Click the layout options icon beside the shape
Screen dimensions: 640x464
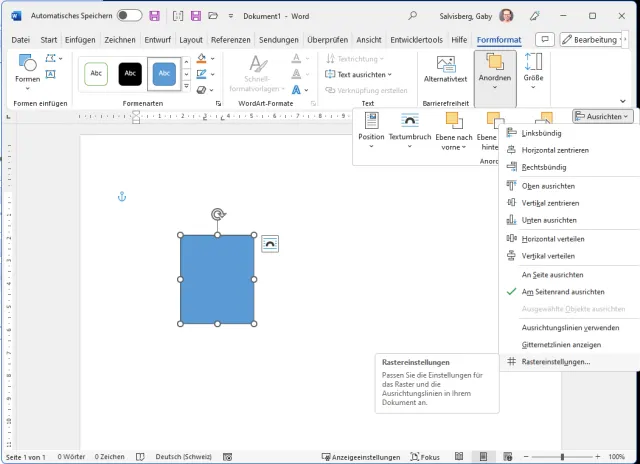pyautogui.click(x=269, y=243)
